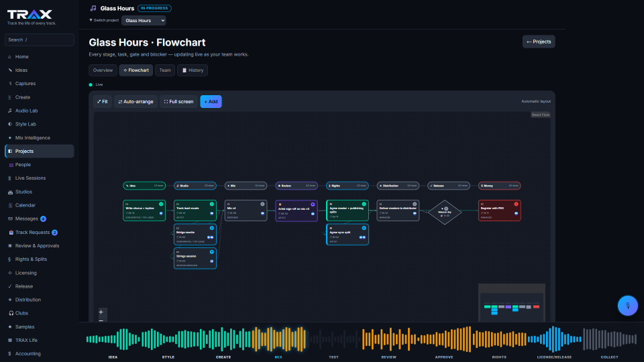
Task: Click the Auto-arrange button
Action: coord(136,101)
